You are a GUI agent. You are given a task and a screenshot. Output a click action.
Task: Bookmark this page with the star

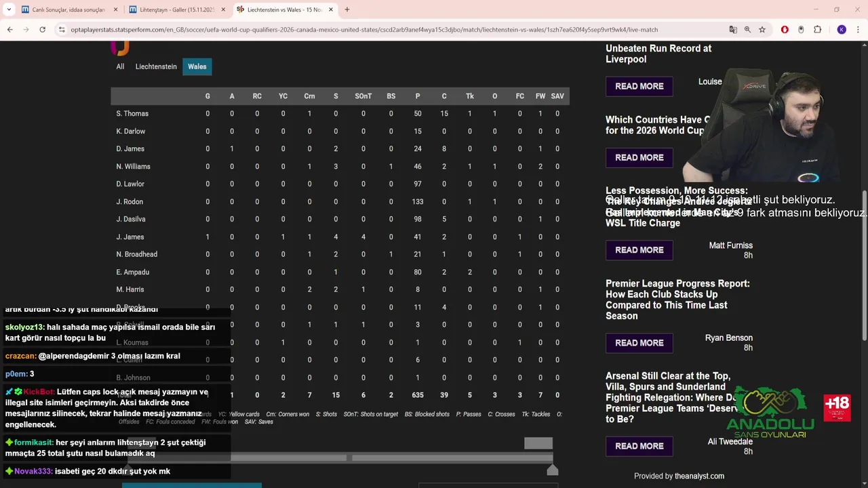pos(762,30)
